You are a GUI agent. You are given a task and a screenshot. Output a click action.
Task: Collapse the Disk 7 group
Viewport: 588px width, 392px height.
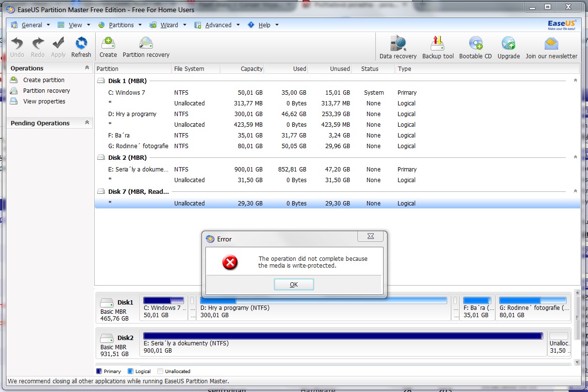[575, 191]
